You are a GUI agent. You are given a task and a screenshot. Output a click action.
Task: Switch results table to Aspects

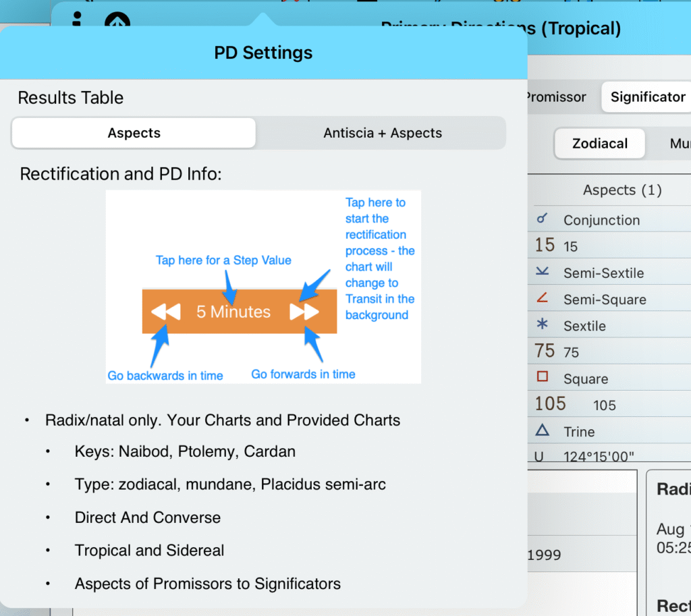click(x=134, y=133)
